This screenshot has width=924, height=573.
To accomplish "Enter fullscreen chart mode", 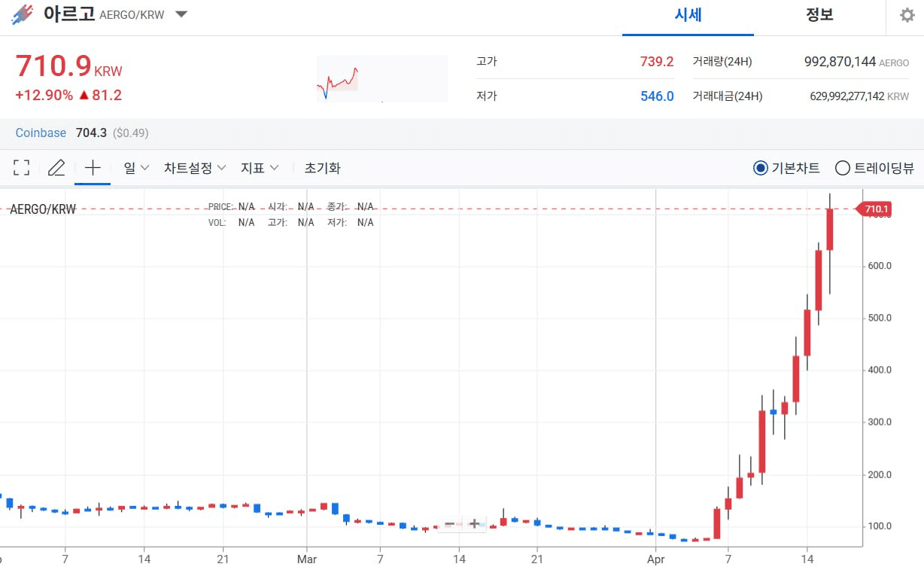I will (22, 168).
